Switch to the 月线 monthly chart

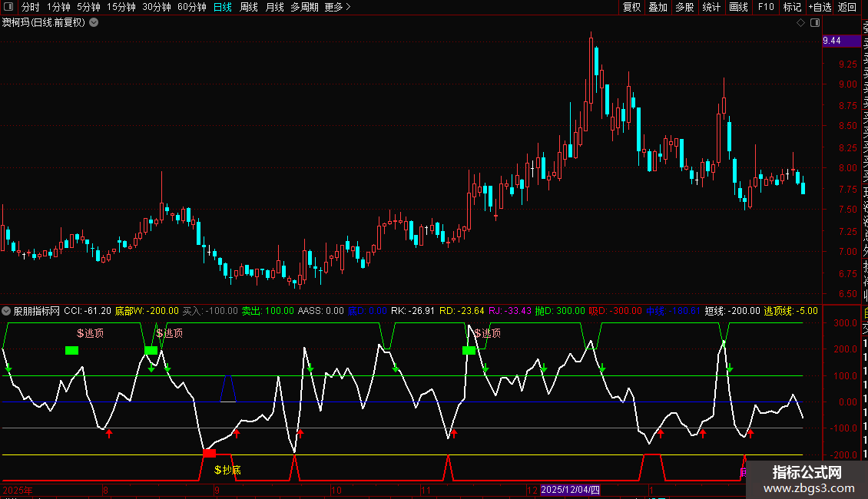[274, 7]
